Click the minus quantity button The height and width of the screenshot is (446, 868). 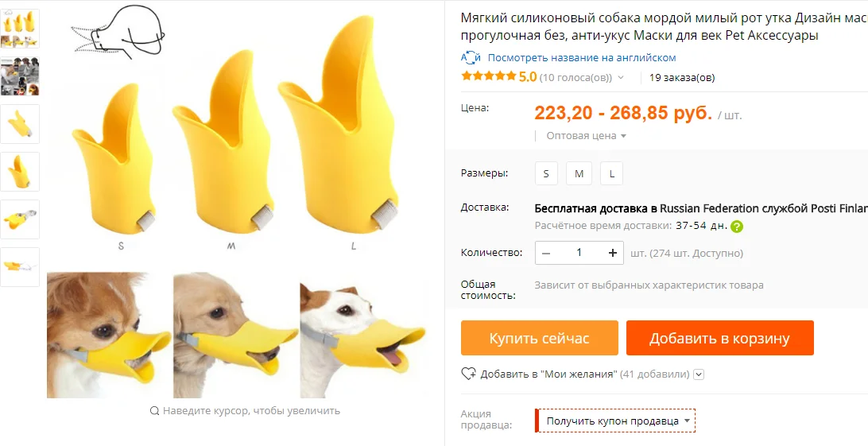pos(546,253)
